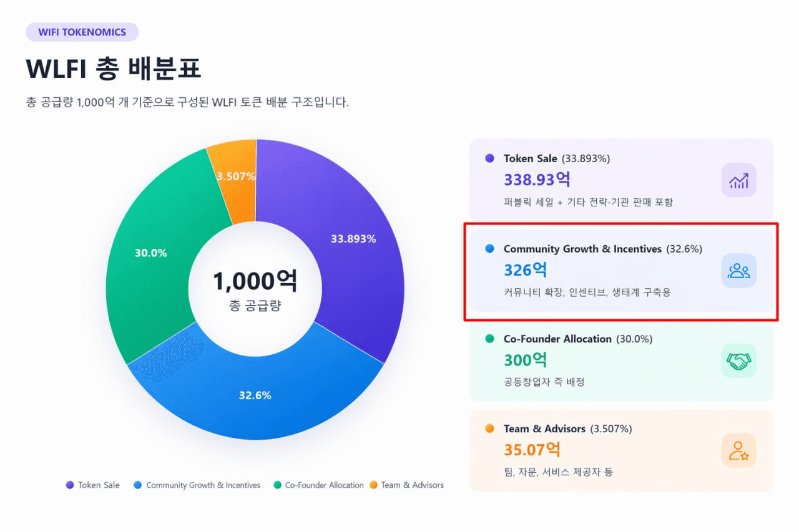
Task: Click the 총 공급량 label in donut center
Action: 255,306
